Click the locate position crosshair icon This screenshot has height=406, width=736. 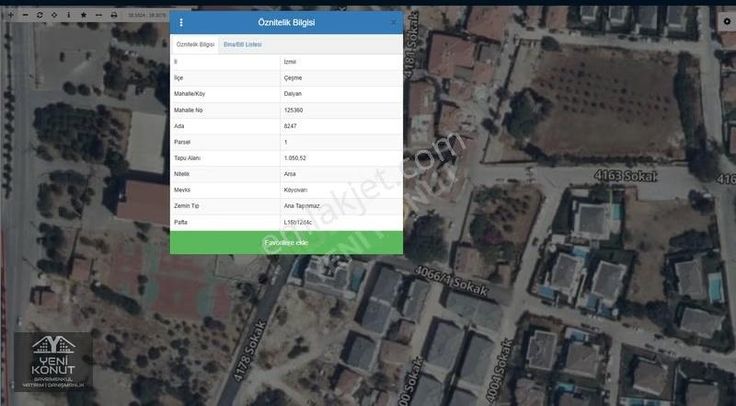click(x=53, y=16)
